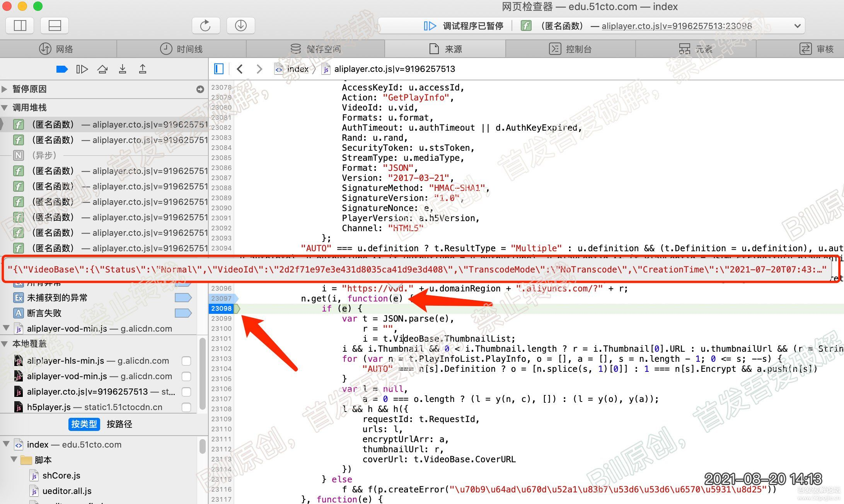Toggle all breakpoints with the blue breakpoint icon

pos(62,69)
